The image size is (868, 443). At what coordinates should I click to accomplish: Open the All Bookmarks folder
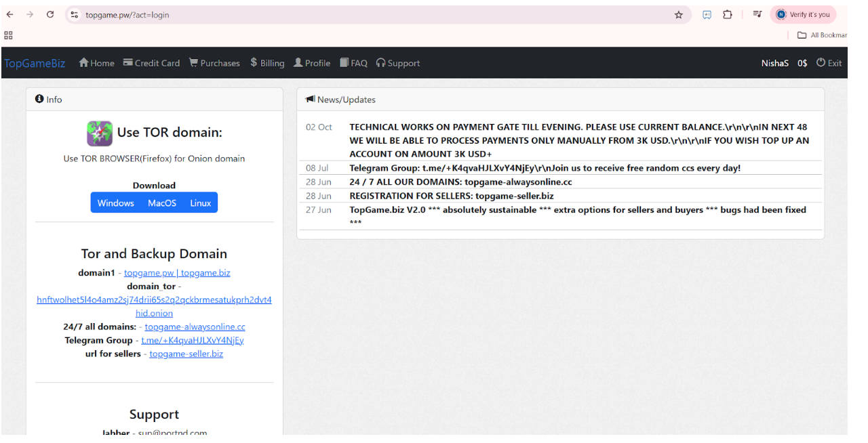point(822,35)
